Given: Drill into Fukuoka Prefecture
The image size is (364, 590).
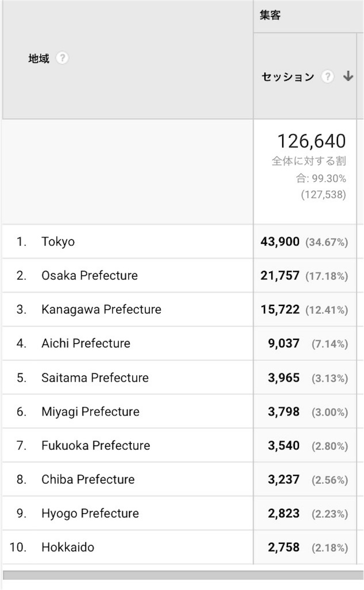Looking at the screenshot, I should (96, 445).
